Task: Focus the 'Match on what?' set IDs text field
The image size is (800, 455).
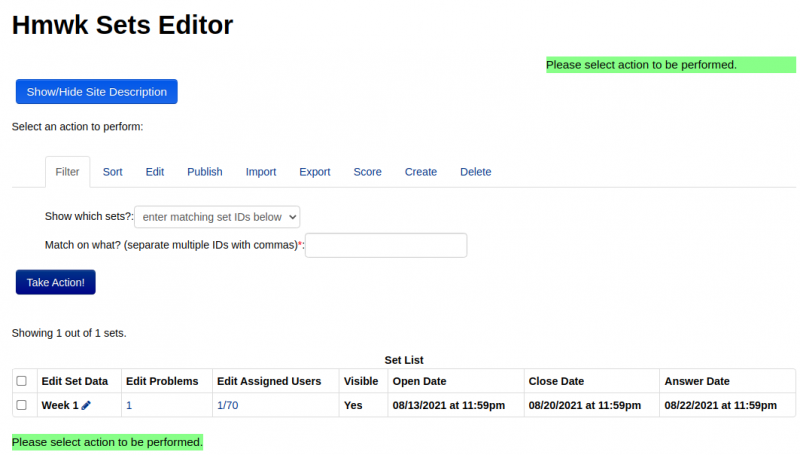Action: click(x=386, y=245)
